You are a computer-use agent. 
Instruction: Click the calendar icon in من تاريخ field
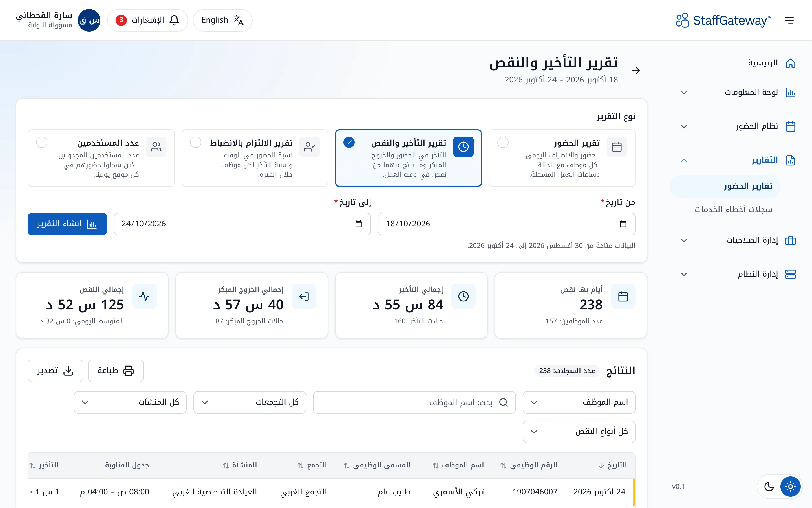tap(623, 224)
